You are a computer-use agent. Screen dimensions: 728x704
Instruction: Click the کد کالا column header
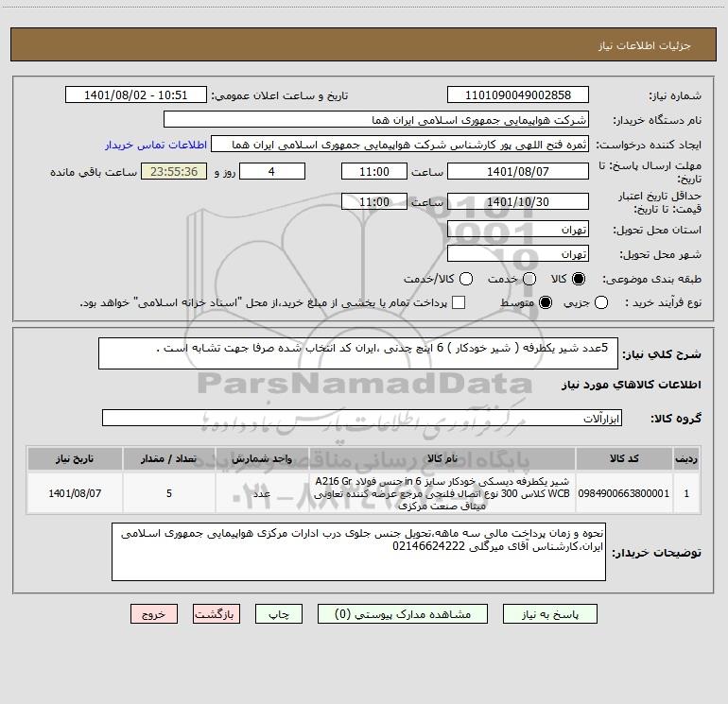624,458
